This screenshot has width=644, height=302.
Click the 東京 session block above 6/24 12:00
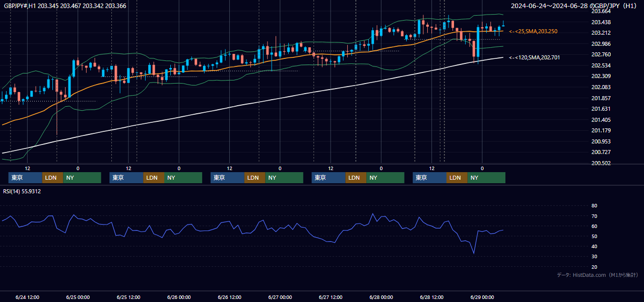point(25,178)
